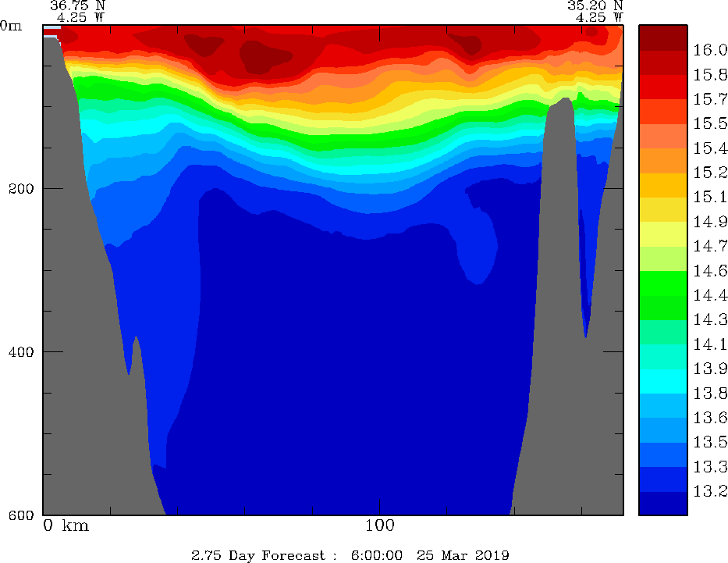Viewport: 728px width, 563px height.
Task: Click the colorbar value 15.1
Action: (x=710, y=198)
